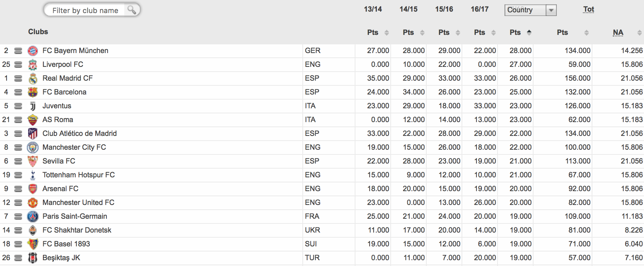The height and width of the screenshot is (266, 644).
Task: Sort by 13/14 Pts column arrows
Action: [387, 33]
